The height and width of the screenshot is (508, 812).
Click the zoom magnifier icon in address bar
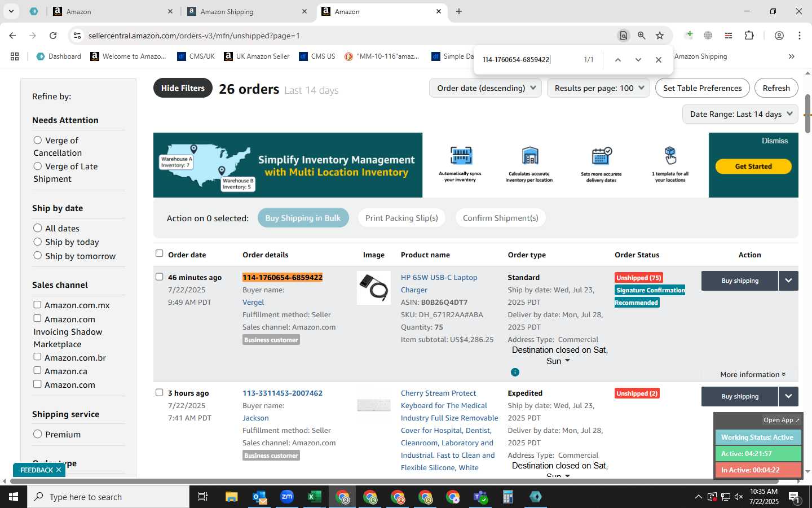coord(642,36)
